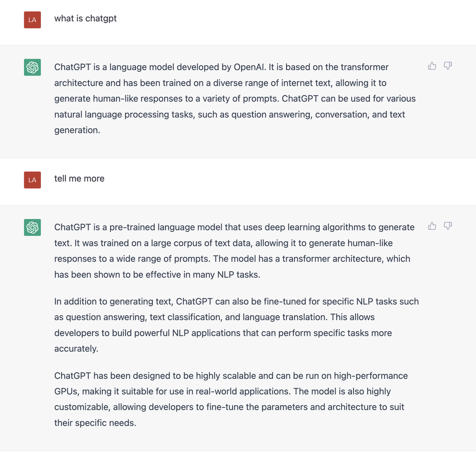Viewport: 476px width, 453px height.
Task: Select the 'what is chatgpt' user message
Action: (x=85, y=19)
